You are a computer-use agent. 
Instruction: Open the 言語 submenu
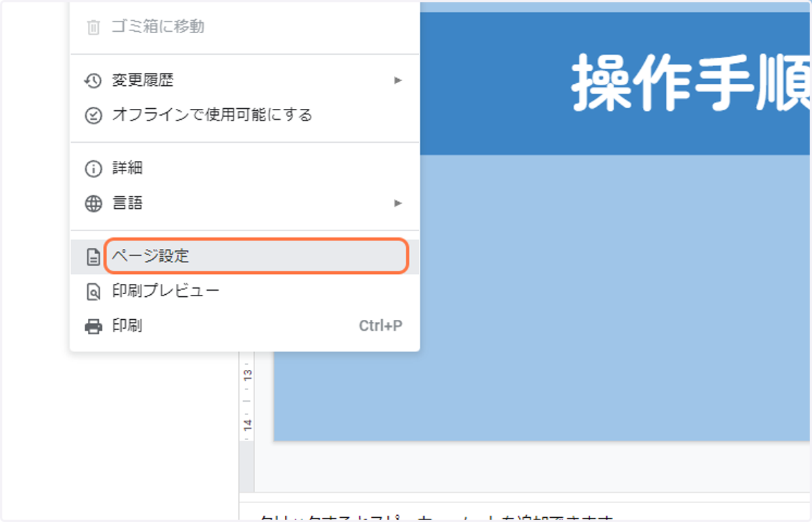click(x=244, y=203)
